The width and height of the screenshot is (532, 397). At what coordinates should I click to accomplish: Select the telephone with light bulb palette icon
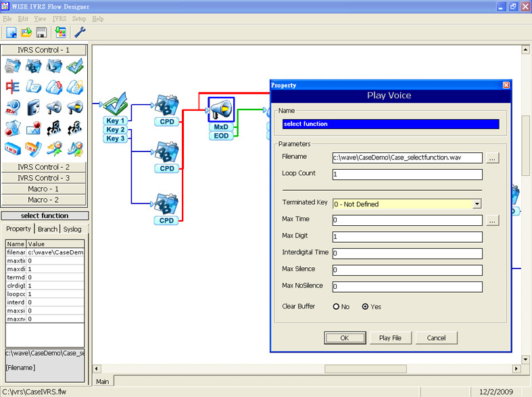75,87
